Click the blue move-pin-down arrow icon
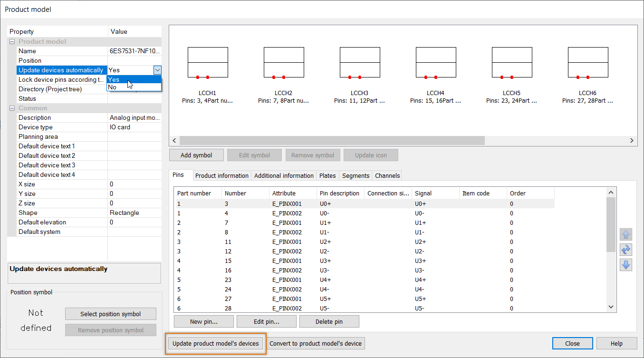This screenshot has width=644, height=358. click(626, 265)
